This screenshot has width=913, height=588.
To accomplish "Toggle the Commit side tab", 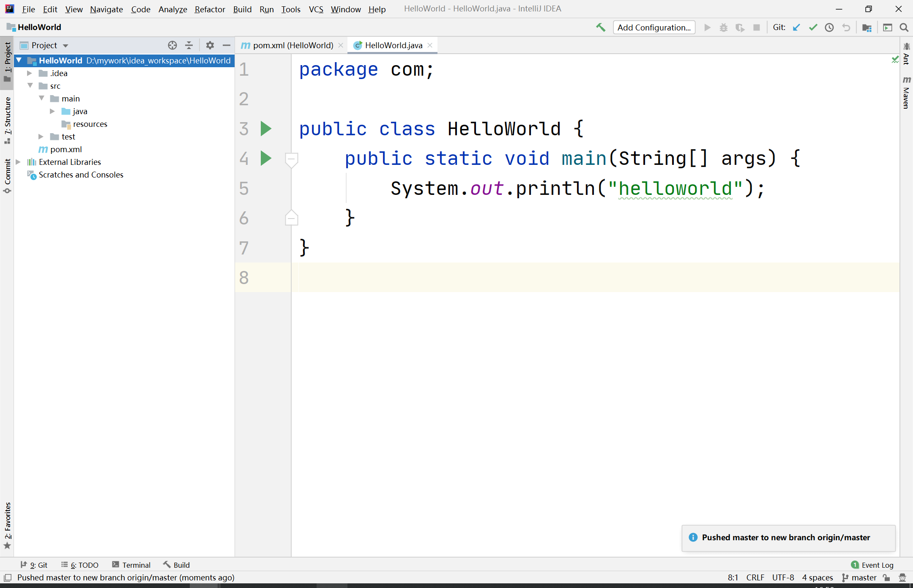I will [7, 175].
